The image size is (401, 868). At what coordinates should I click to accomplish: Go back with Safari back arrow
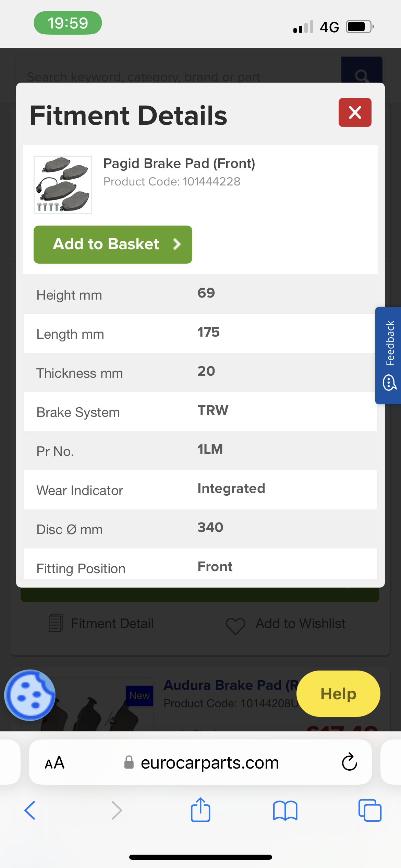pyautogui.click(x=30, y=810)
